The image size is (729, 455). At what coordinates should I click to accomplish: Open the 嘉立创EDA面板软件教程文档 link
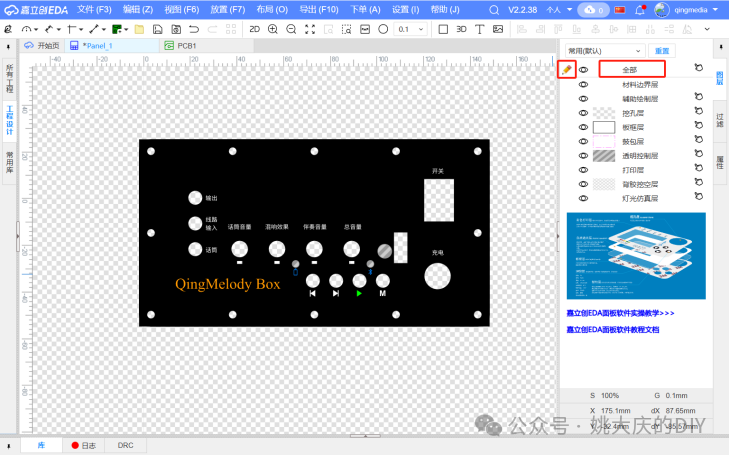612,329
